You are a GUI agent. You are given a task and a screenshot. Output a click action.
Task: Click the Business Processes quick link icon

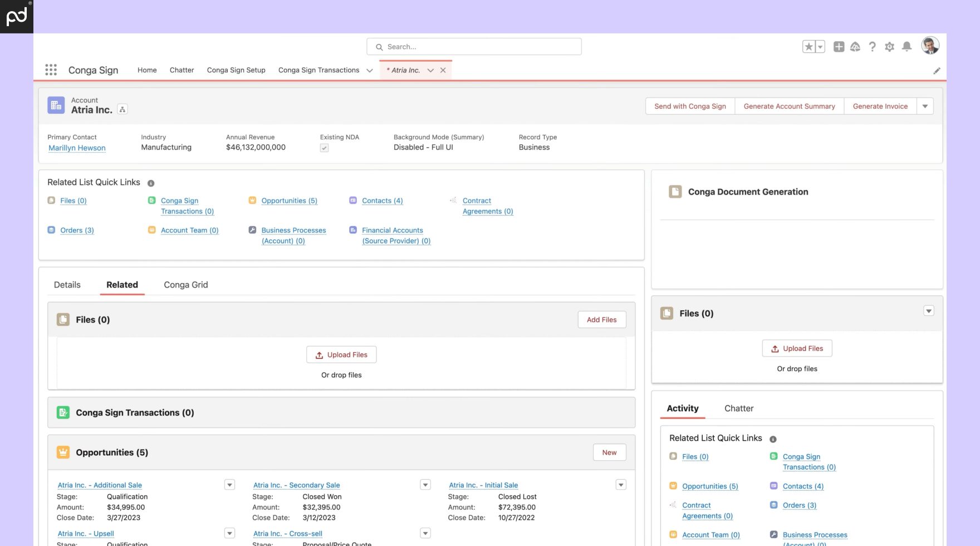click(x=252, y=230)
